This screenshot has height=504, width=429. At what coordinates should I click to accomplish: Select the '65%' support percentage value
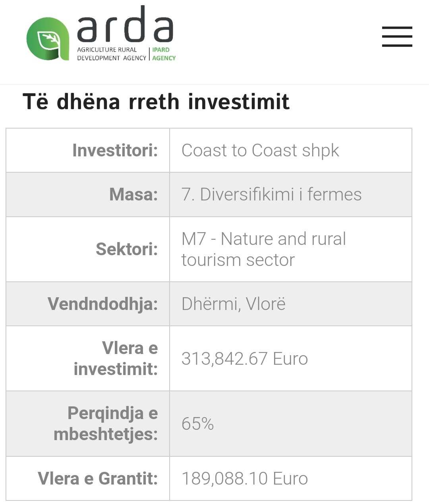pyautogui.click(x=197, y=423)
